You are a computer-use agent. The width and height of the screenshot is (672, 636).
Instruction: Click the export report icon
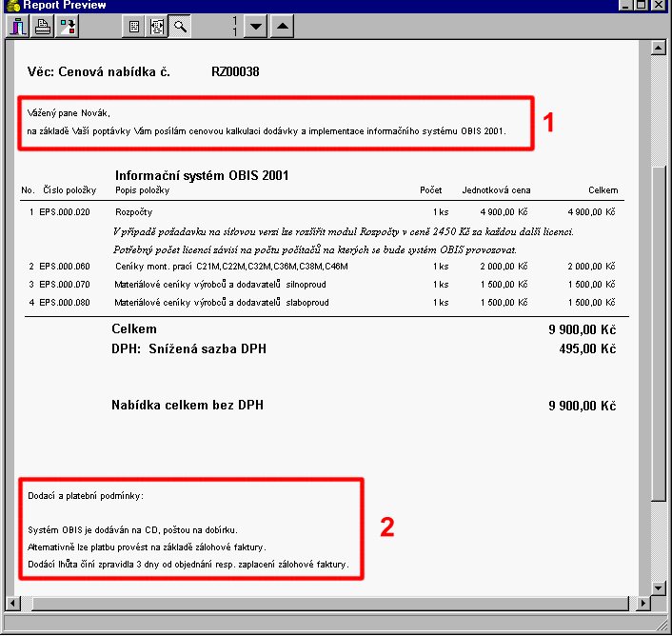(68, 27)
